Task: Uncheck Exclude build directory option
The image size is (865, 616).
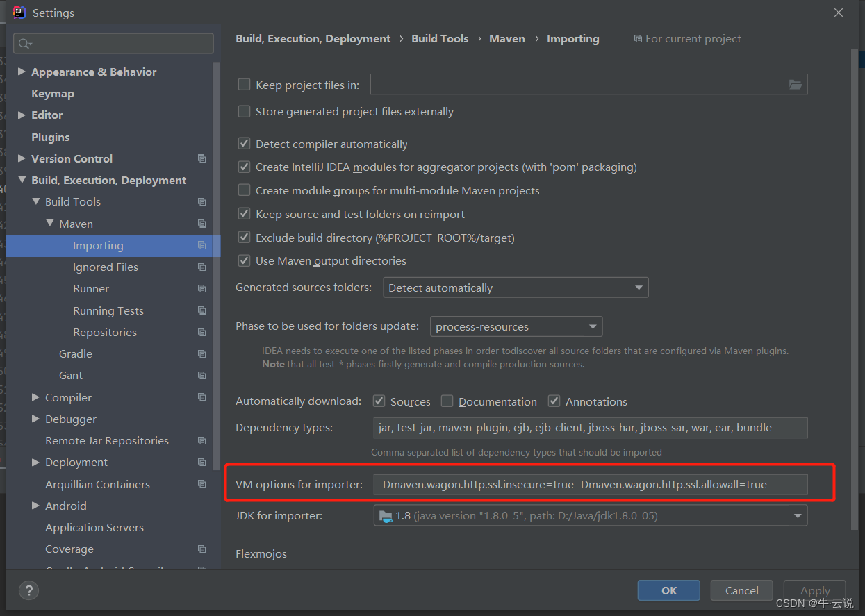Action: pos(244,238)
